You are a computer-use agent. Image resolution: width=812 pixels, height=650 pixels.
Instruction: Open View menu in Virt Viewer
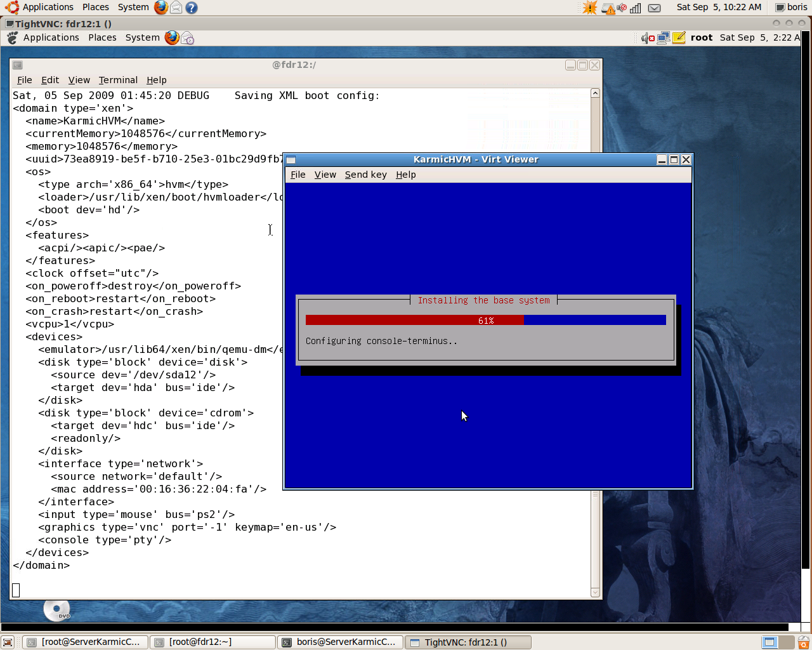pyautogui.click(x=325, y=175)
